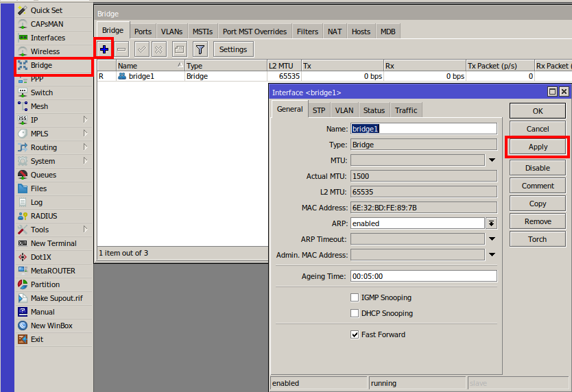Click the X disable icon in toolbar
The width and height of the screenshot is (572, 392).
(159, 49)
